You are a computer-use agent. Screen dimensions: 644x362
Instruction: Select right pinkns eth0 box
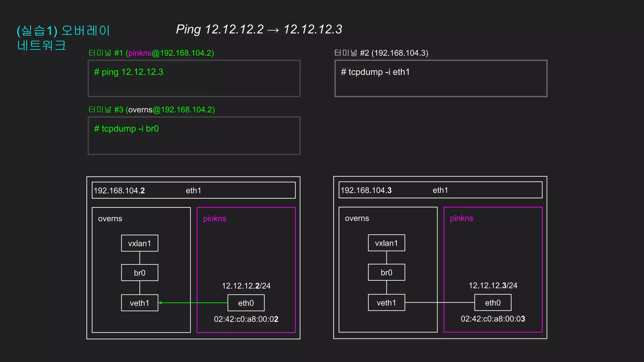point(493,303)
